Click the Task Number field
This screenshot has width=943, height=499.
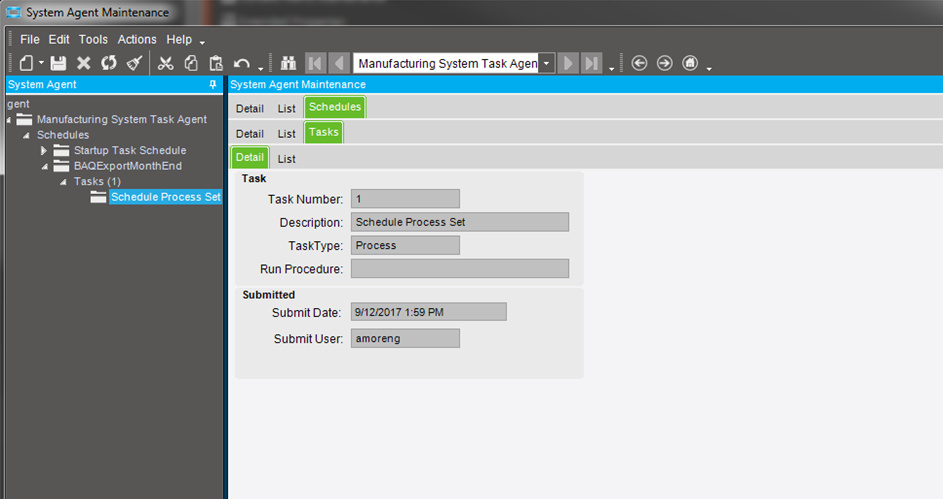coord(405,199)
